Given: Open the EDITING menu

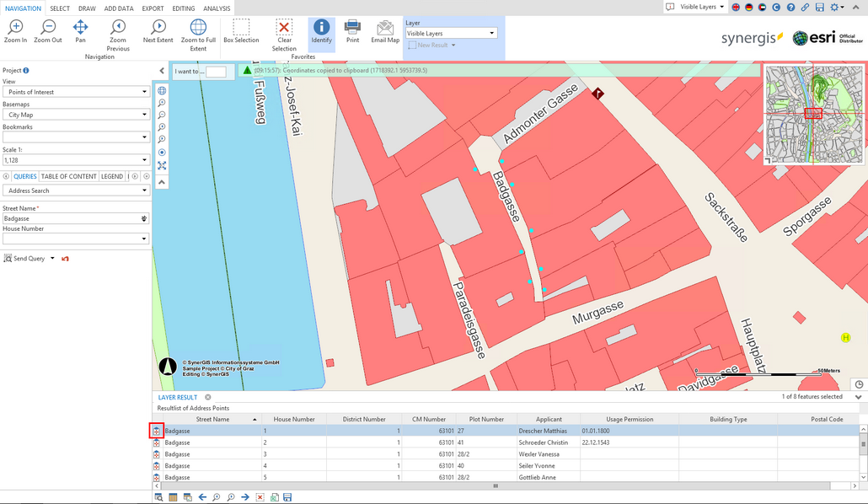Looking at the screenshot, I should click(x=182, y=8).
